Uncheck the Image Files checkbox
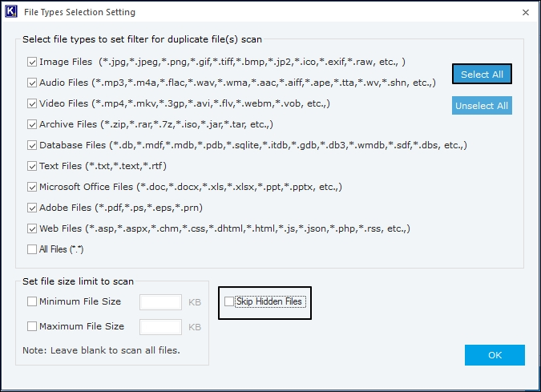541x392 pixels. [32, 62]
